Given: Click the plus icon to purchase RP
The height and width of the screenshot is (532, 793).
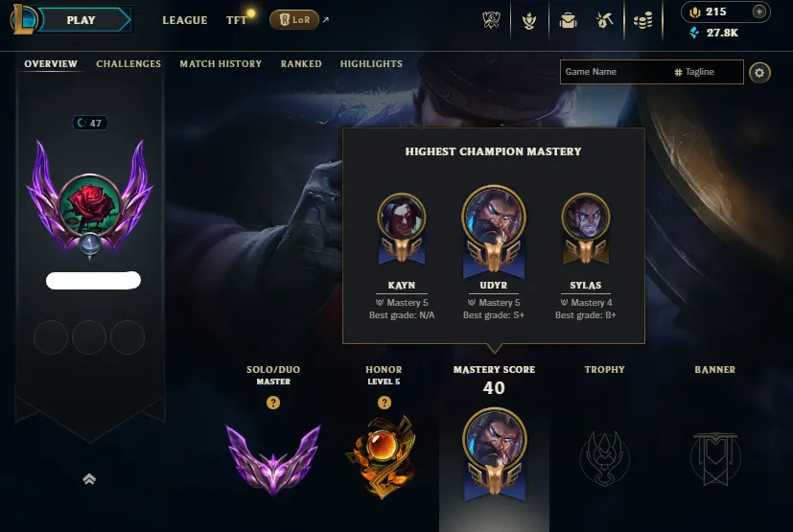Looking at the screenshot, I should click(x=758, y=12).
